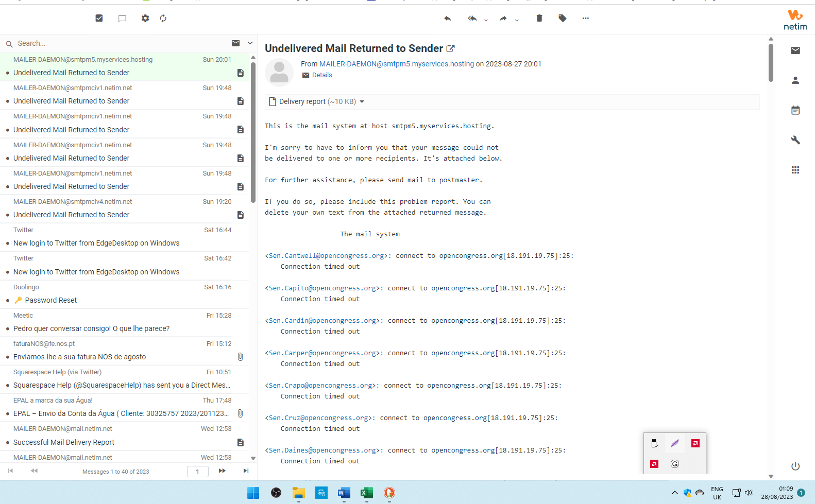Image resolution: width=815 pixels, height=504 pixels.
Task: Open the apps grid in right sidebar
Action: coord(795,170)
